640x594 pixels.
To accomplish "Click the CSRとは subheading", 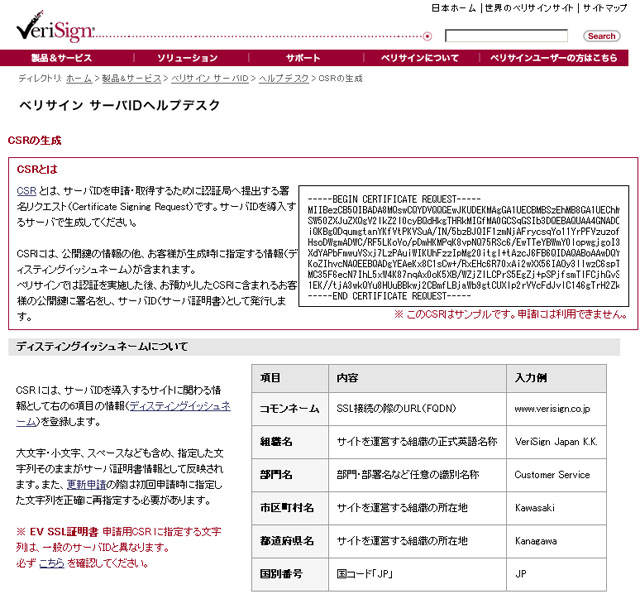I will tap(37, 169).
